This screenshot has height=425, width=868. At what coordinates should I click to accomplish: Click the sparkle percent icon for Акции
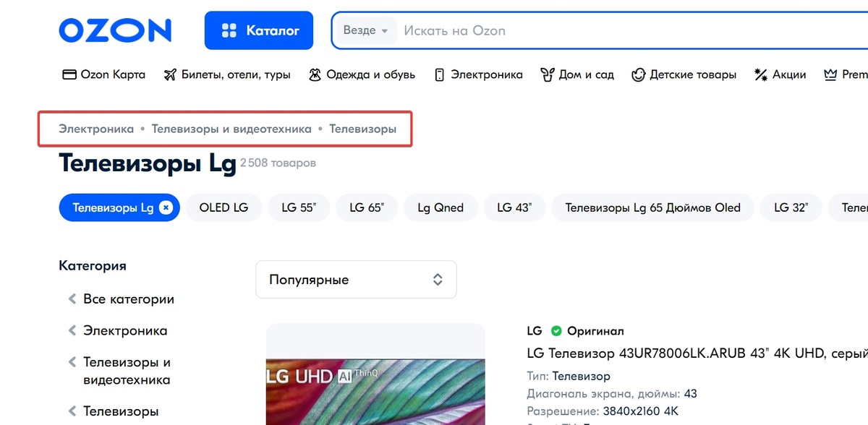tap(761, 74)
